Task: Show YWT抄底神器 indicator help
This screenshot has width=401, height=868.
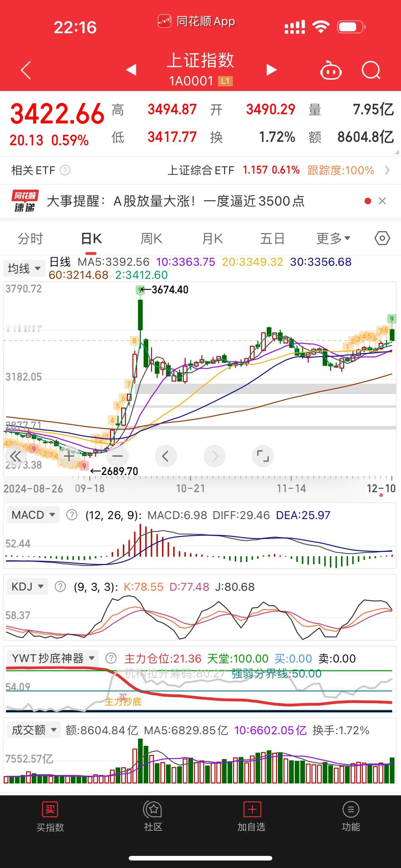Action: click(111, 658)
